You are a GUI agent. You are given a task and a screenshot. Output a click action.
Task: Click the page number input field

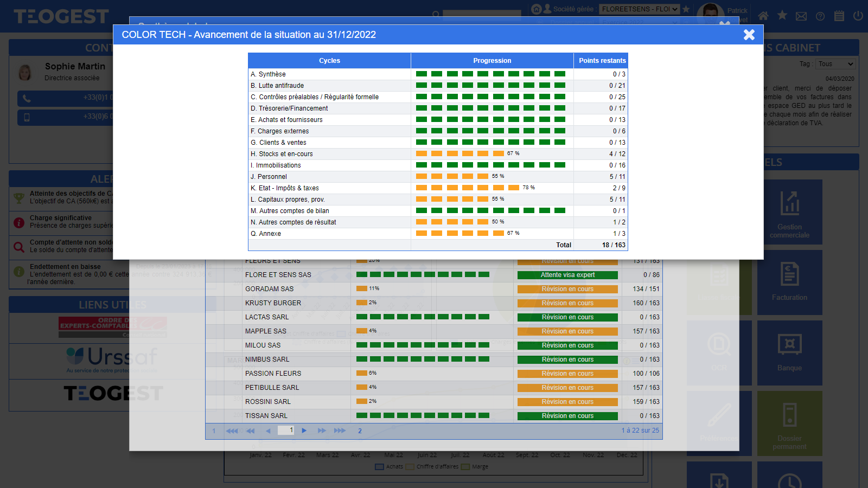[285, 431]
